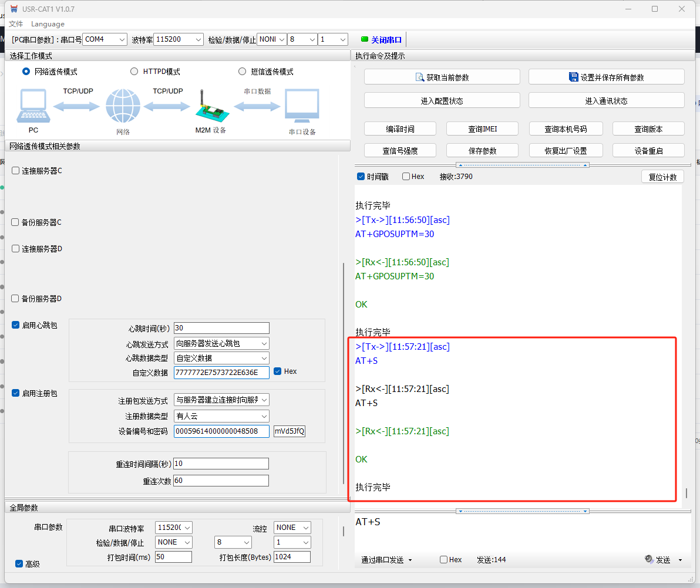Click the PC laptop image
The image size is (700, 588).
(33, 106)
